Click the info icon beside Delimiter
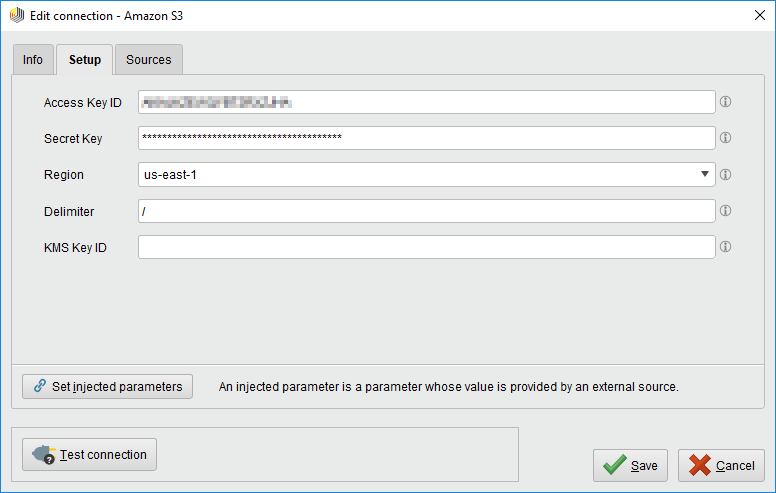Viewport: 776px width, 493px height. [x=727, y=211]
